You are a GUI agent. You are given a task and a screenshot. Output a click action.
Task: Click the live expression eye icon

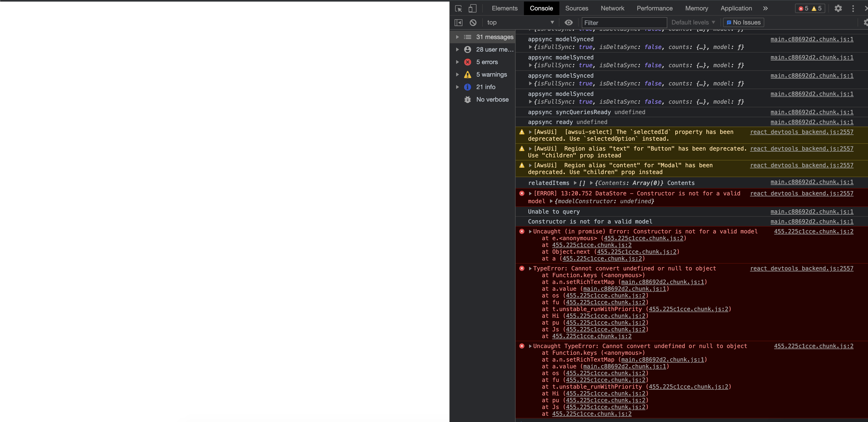pos(569,23)
